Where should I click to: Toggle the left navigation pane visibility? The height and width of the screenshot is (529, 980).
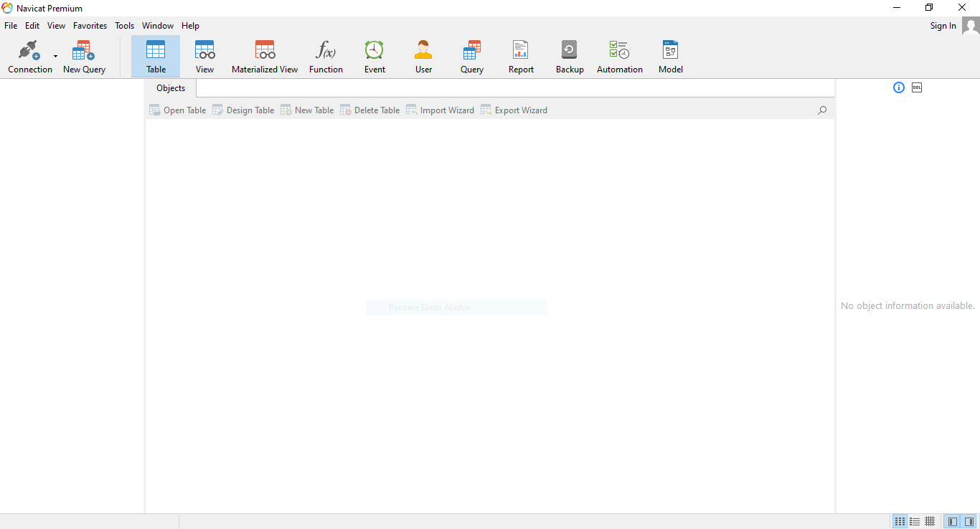coord(953,521)
